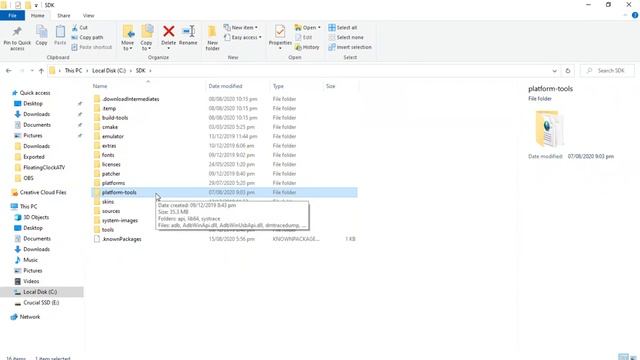This screenshot has height=360, width=640.
Task: Expand the address bar history dropdown
Action: click(554, 71)
